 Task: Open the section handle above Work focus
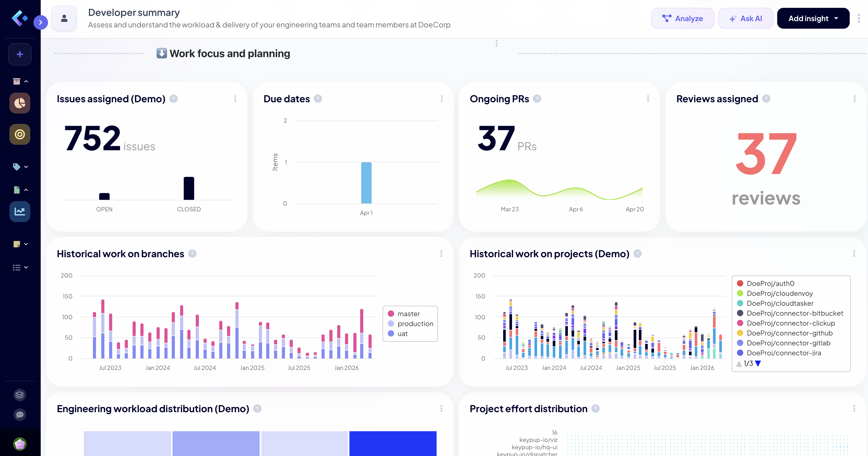(x=497, y=43)
